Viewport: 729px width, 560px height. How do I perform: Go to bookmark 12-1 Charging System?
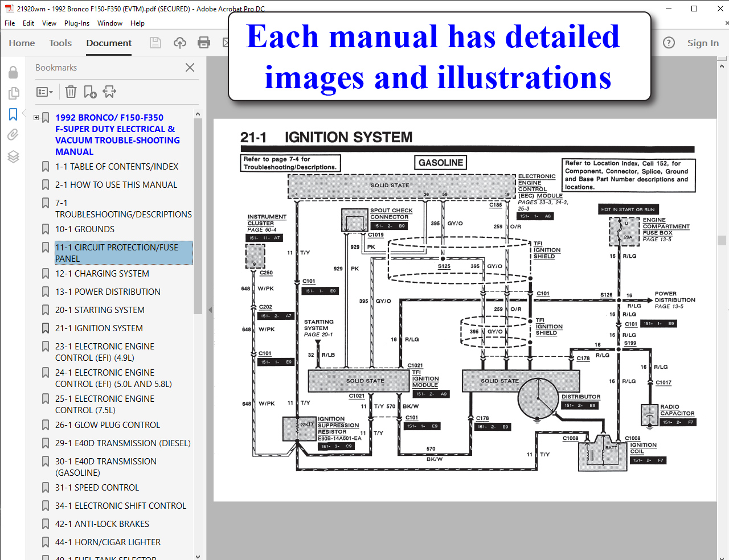point(102,274)
